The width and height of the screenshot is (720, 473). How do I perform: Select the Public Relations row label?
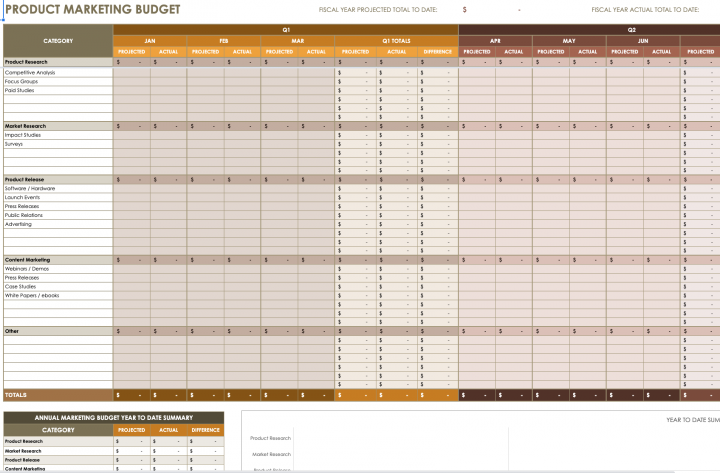(24, 215)
